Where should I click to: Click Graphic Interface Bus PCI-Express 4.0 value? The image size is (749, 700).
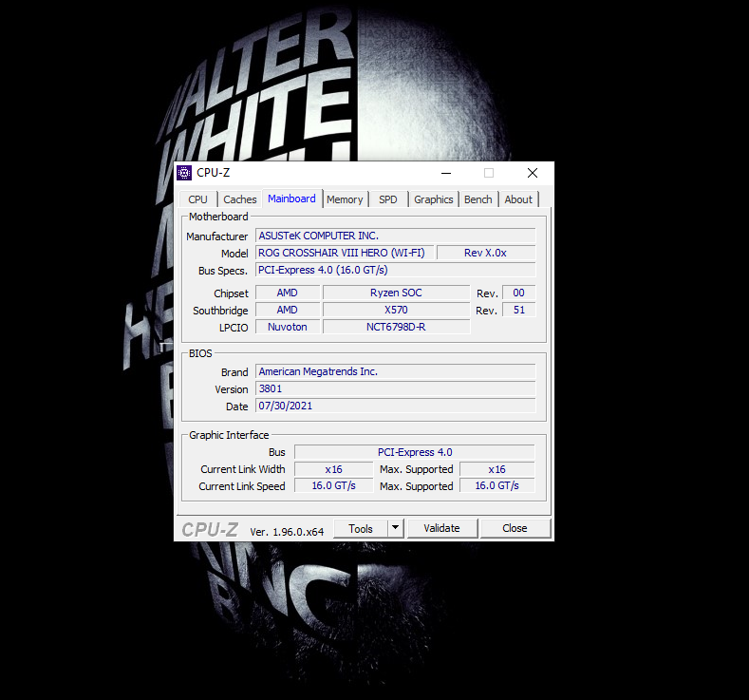pos(415,452)
